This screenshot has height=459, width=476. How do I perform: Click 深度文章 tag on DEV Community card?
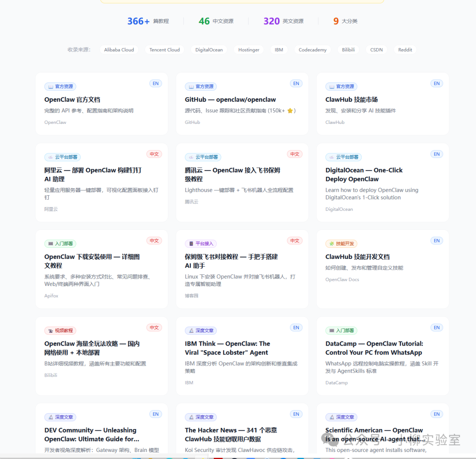point(60,417)
